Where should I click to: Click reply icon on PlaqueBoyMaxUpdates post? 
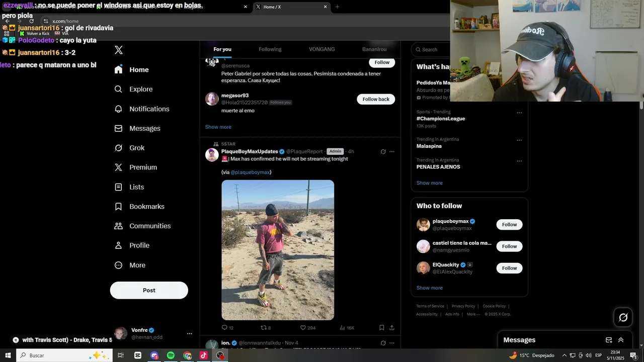pyautogui.click(x=224, y=328)
